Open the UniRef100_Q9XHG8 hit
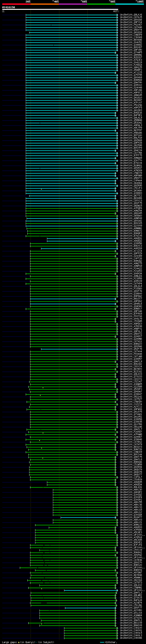 131,77
